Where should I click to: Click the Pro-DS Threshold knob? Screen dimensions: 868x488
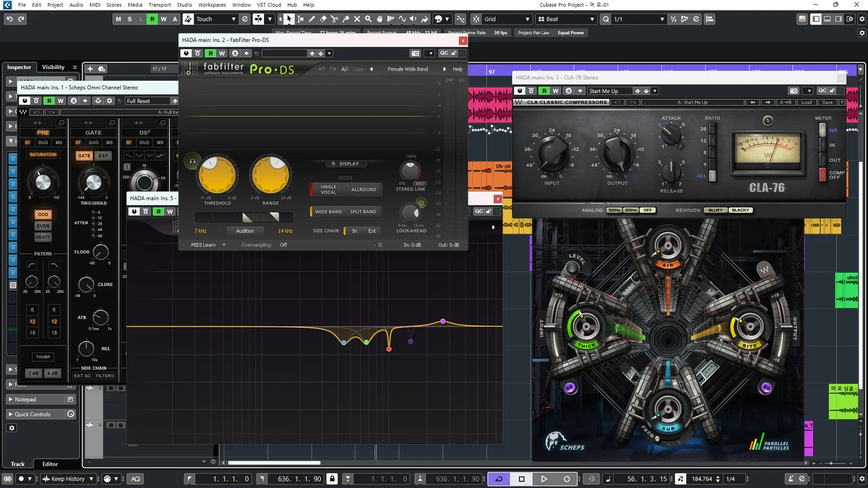[x=217, y=174]
